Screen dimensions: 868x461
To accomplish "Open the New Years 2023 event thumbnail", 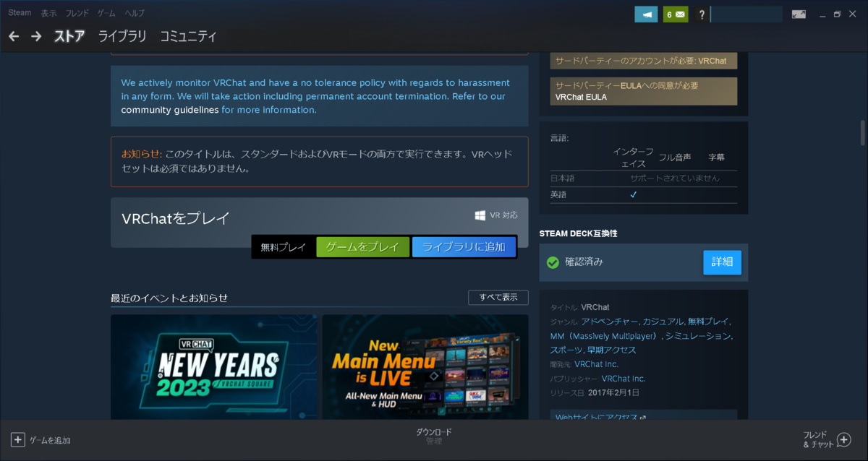I will [213, 367].
